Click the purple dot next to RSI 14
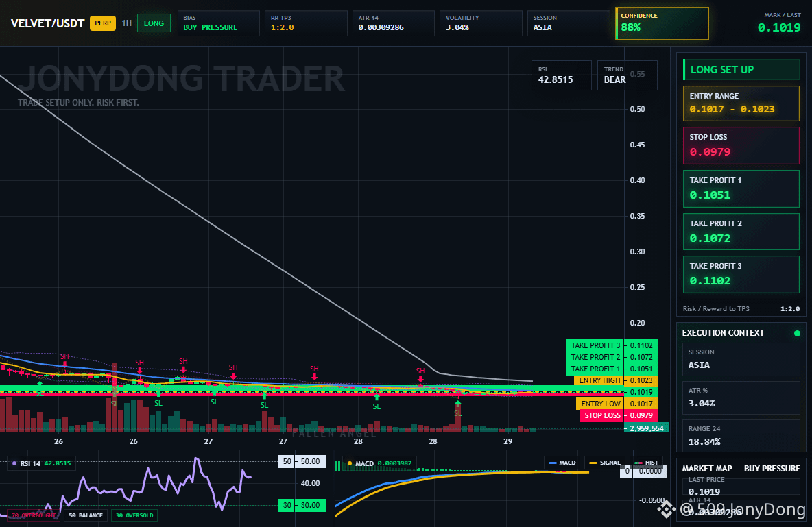 [14, 463]
